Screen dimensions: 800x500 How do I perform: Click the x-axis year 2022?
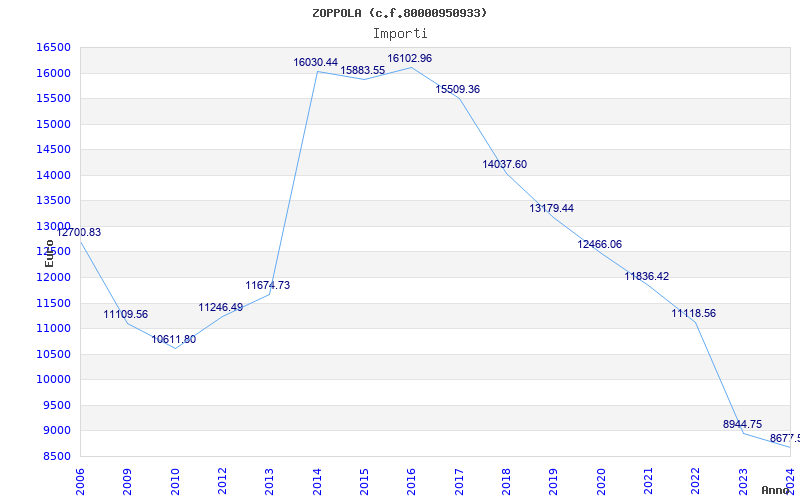pyautogui.click(x=695, y=482)
